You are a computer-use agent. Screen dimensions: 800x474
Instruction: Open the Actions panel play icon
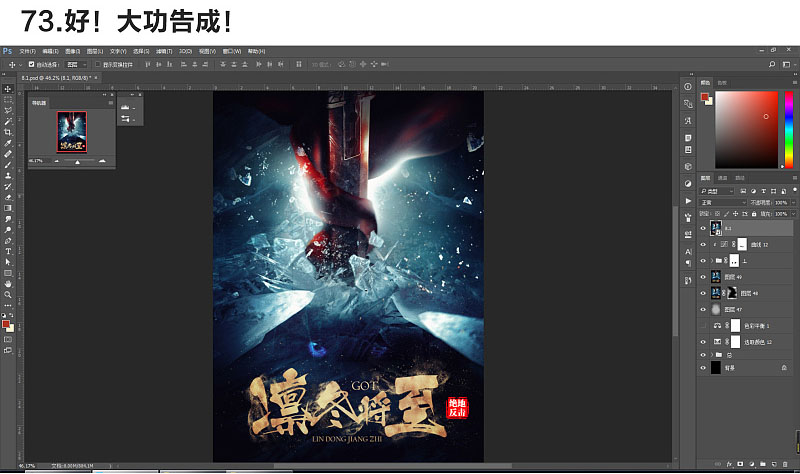click(688, 201)
